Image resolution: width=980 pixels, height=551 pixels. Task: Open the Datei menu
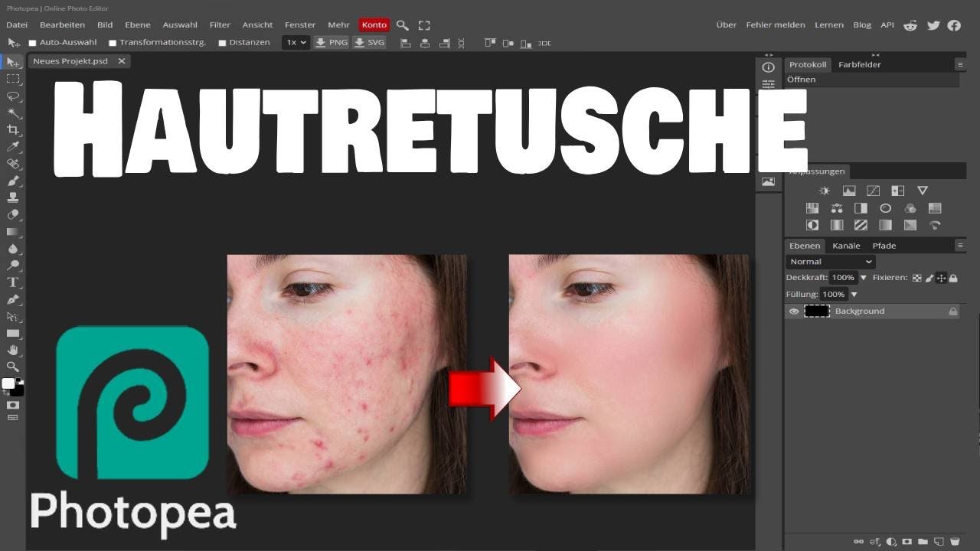tap(17, 25)
